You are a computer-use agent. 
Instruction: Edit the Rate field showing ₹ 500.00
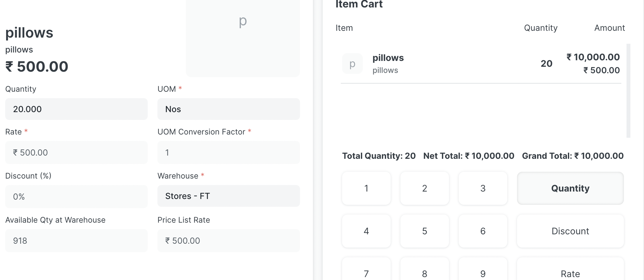click(x=76, y=152)
